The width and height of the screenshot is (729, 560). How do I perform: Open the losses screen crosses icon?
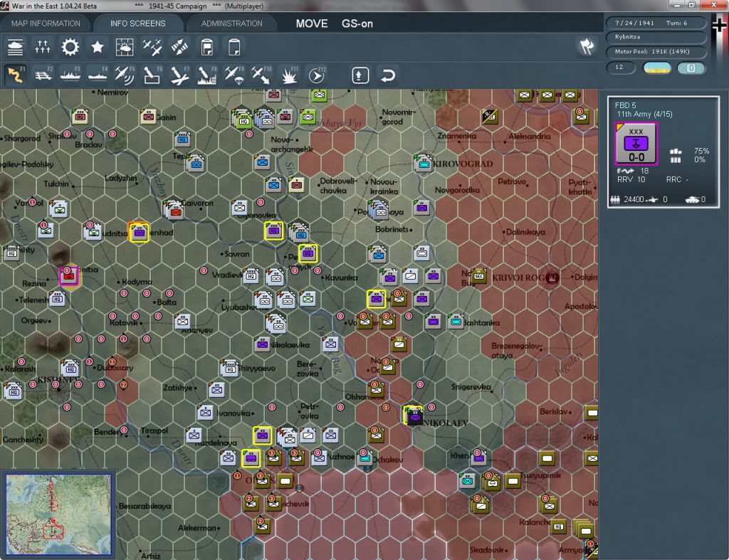click(x=42, y=48)
